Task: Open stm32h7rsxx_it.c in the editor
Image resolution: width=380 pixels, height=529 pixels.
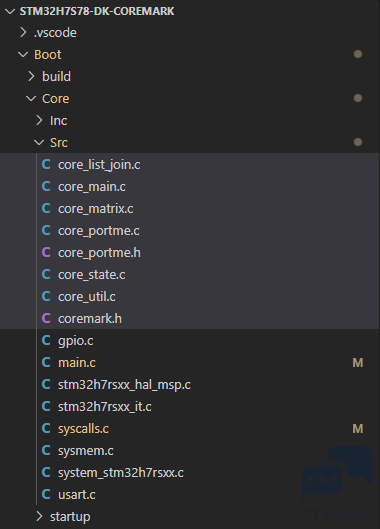Action: [x=105, y=407]
